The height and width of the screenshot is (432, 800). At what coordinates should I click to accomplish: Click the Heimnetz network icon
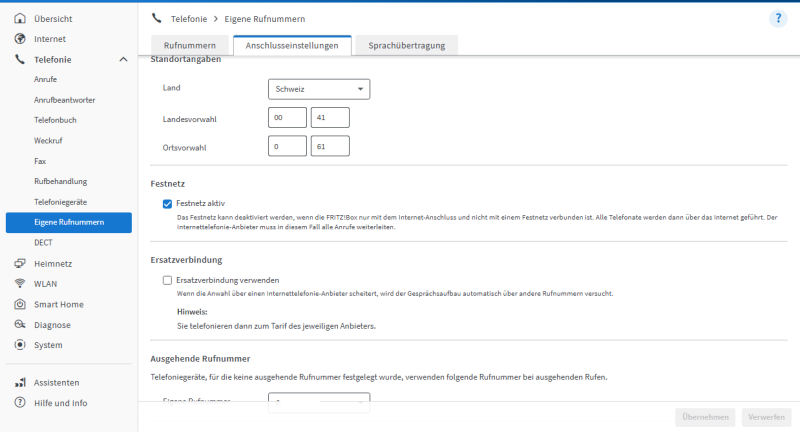20,264
